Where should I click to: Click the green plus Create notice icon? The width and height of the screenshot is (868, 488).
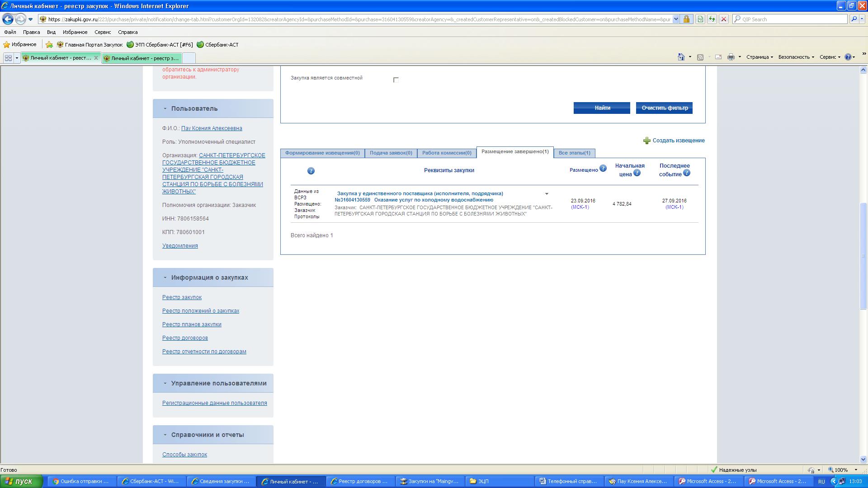pyautogui.click(x=646, y=141)
